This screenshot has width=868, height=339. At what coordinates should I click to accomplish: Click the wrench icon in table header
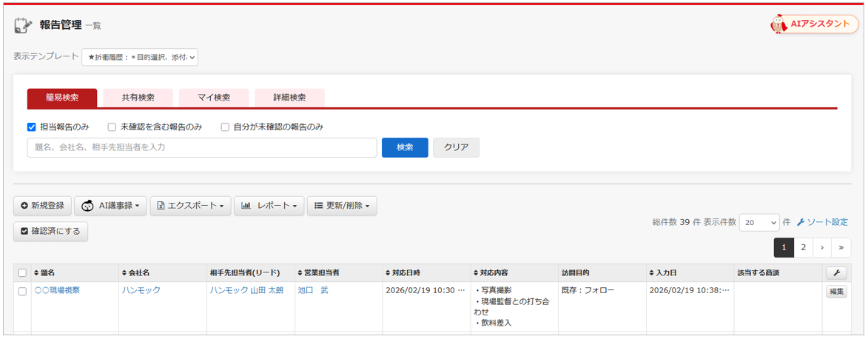coord(835,273)
